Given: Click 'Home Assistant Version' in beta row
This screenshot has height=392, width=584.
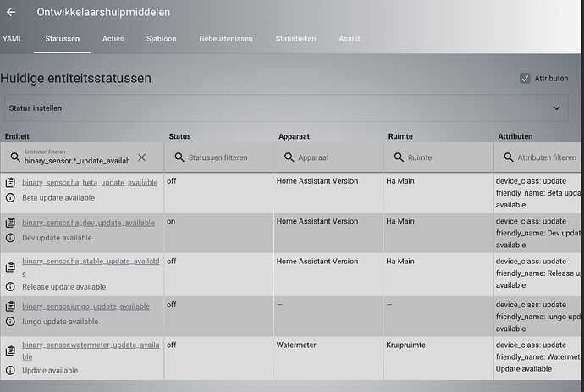Looking at the screenshot, I should pos(317,181).
